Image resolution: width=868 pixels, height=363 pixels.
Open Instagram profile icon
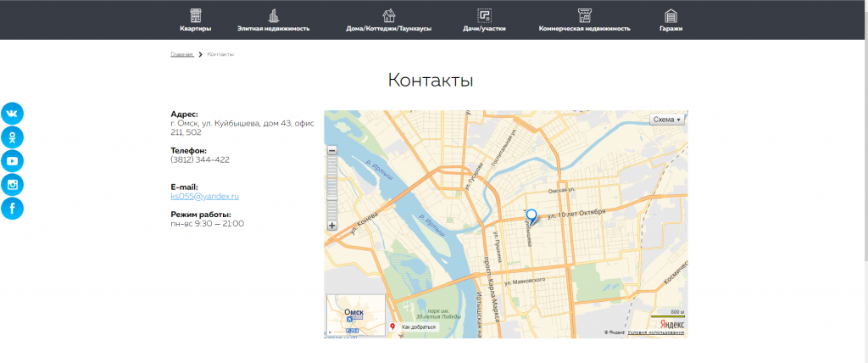[x=13, y=185]
